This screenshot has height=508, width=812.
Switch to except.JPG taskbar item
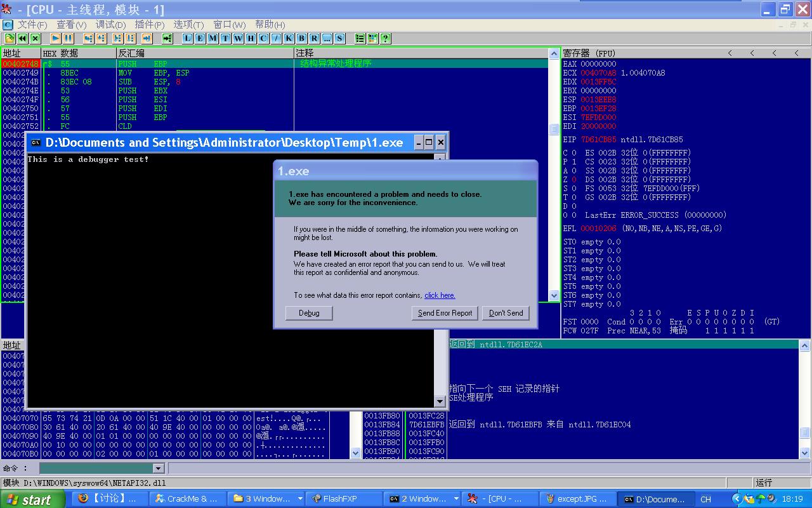click(577, 499)
